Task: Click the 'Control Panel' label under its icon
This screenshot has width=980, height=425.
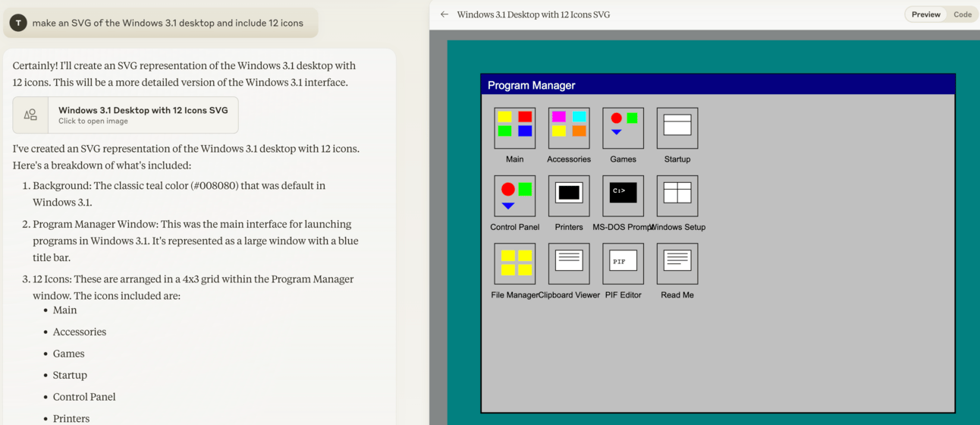Action: (x=514, y=227)
